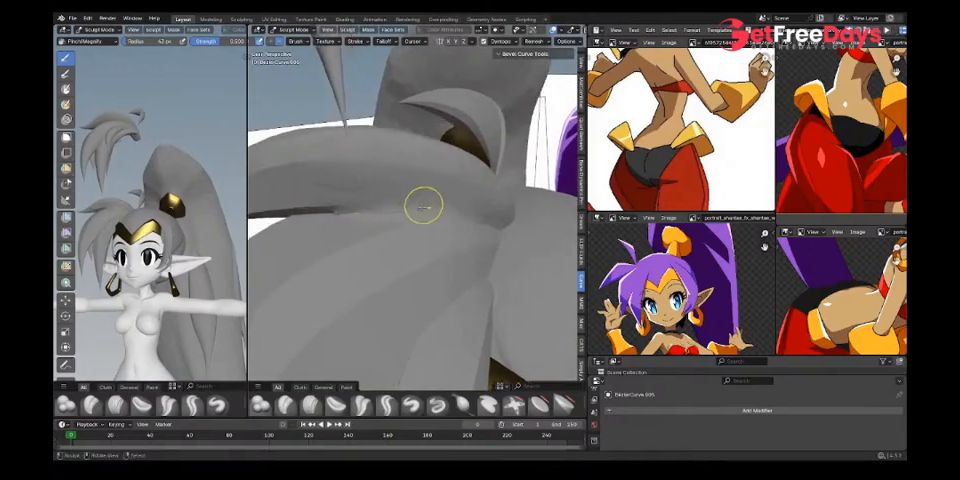Toggle All filter in left brush shelf
Screen dimensions: 960x480
click(x=83, y=387)
